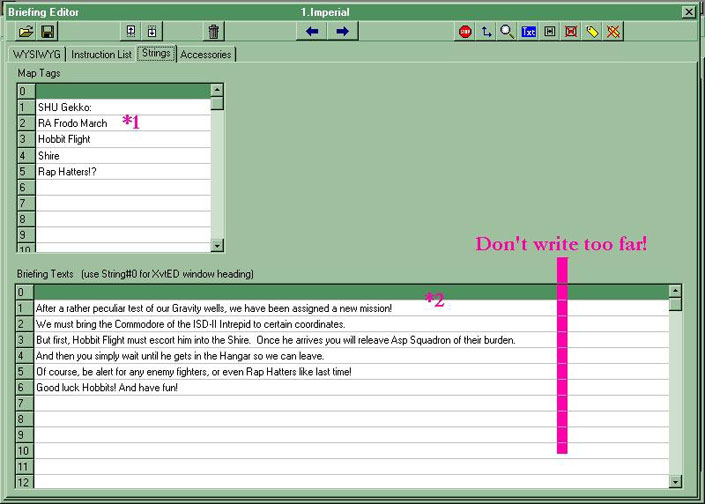Delete with the trash can icon
This screenshot has height=504, width=705.
[x=214, y=31]
